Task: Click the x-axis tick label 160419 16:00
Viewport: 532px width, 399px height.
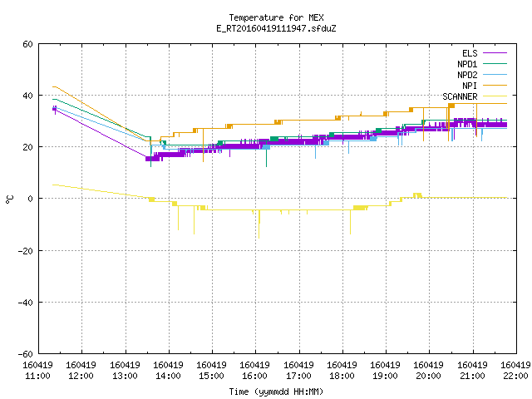Action: 255,371
